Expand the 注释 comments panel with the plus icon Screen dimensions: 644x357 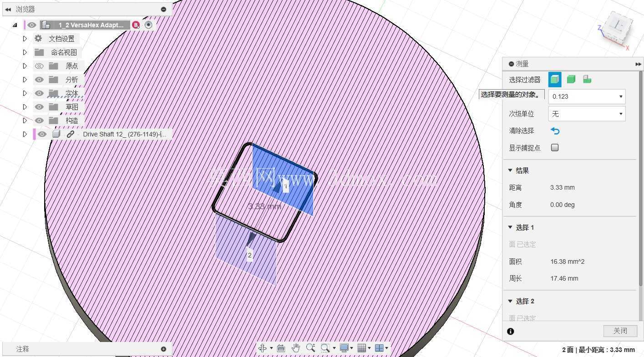click(163, 349)
